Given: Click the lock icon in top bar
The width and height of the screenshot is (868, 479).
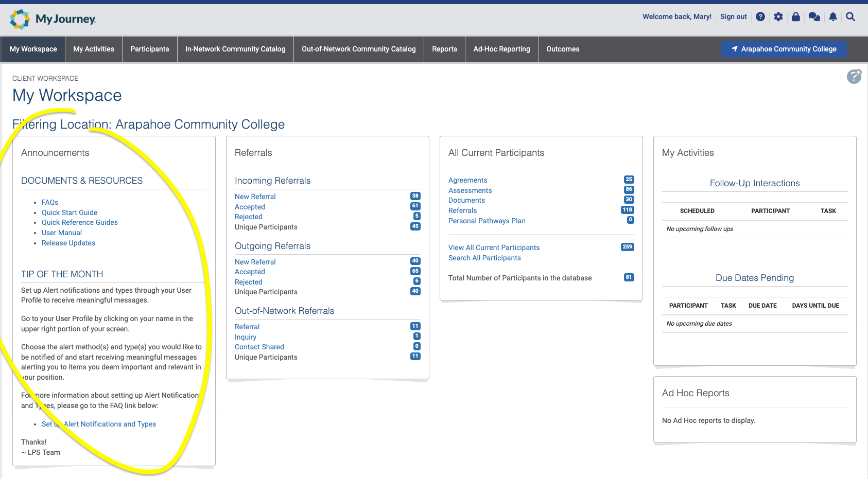Looking at the screenshot, I should coord(795,17).
